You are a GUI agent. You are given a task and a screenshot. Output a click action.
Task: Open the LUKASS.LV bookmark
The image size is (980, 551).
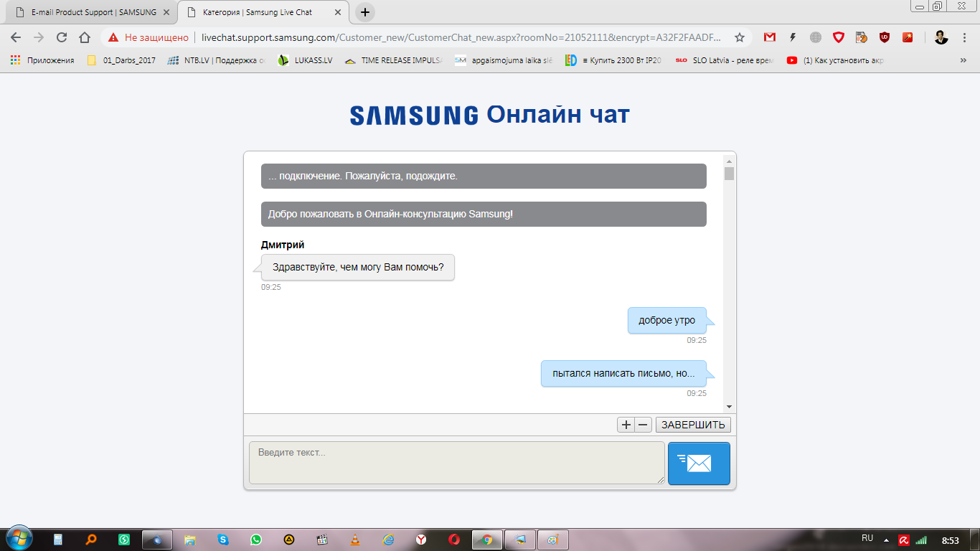pyautogui.click(x=305, y=60)
